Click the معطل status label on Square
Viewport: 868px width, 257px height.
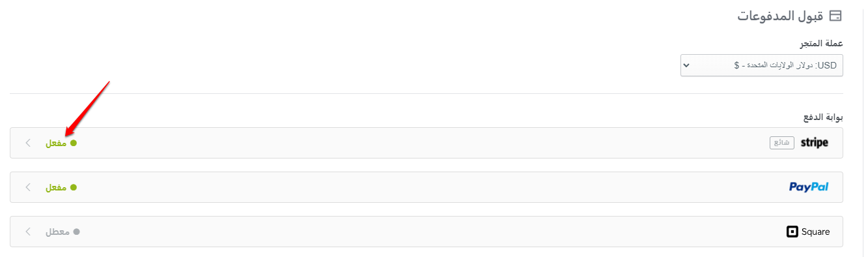click(57, 232)
